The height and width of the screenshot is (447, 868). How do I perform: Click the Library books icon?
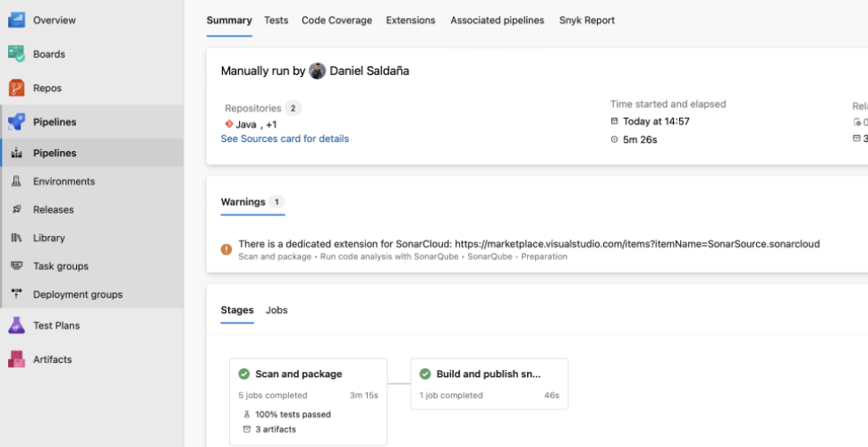click(16, 238)
